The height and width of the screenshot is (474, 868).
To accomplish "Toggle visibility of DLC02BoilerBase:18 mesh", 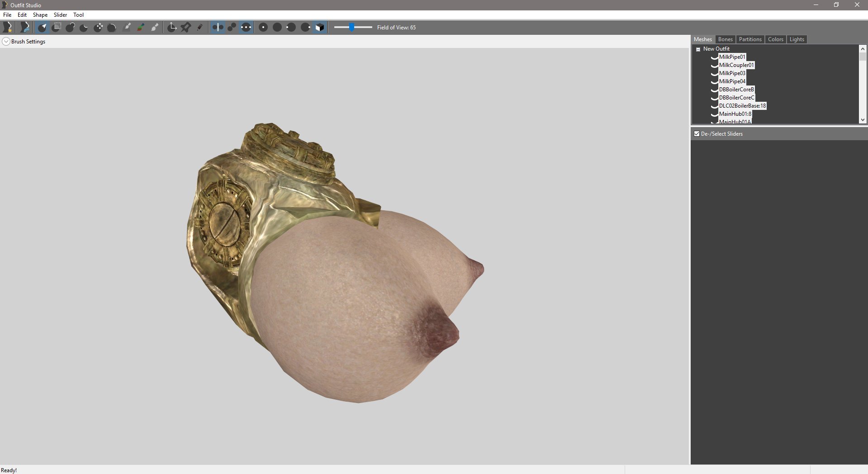I will [x=714, y=106].
